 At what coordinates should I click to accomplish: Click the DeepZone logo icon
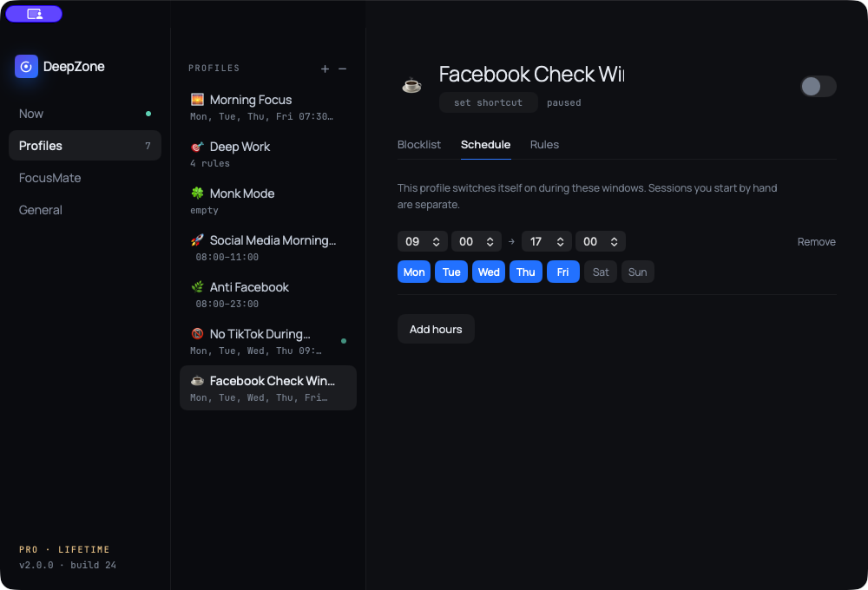coord(26,67)
